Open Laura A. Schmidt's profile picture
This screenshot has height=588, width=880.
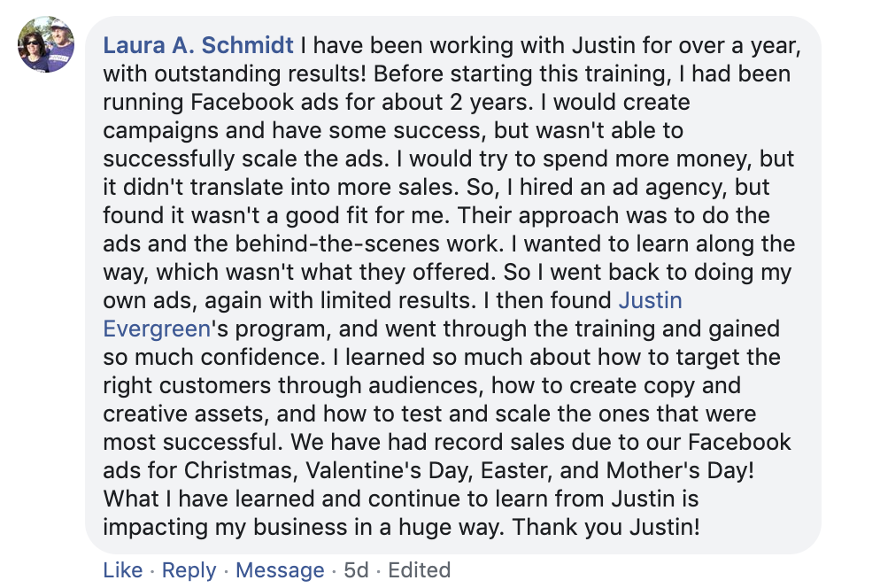point(45,44)
